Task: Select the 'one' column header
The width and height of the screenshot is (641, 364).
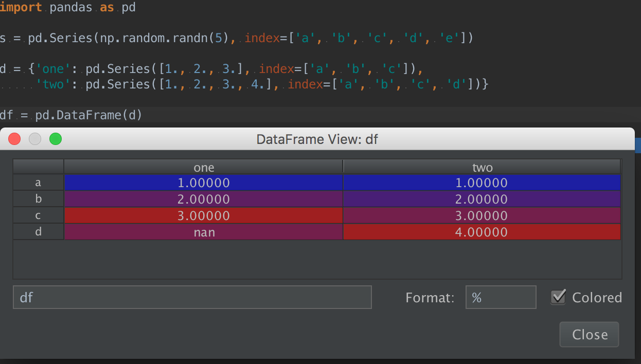Action: coord(204,167)
